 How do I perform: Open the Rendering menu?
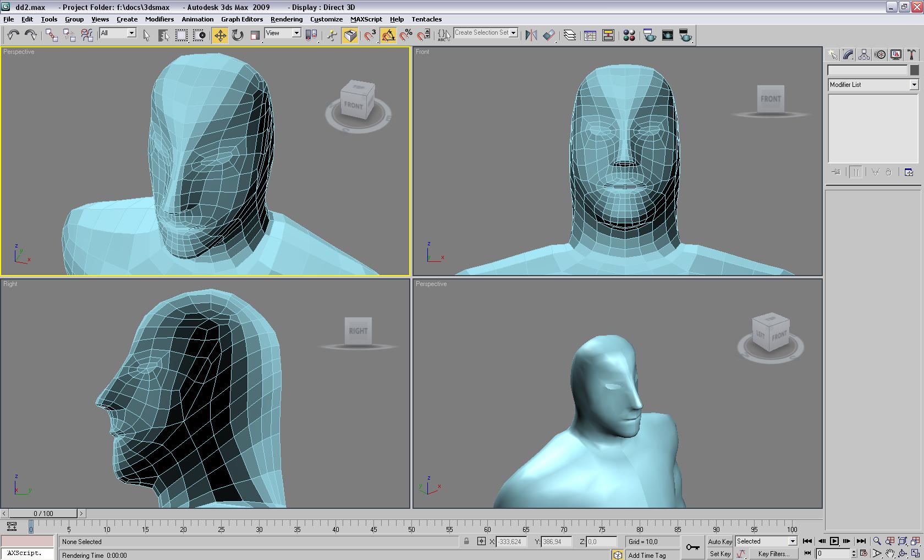tap(286, 19)
